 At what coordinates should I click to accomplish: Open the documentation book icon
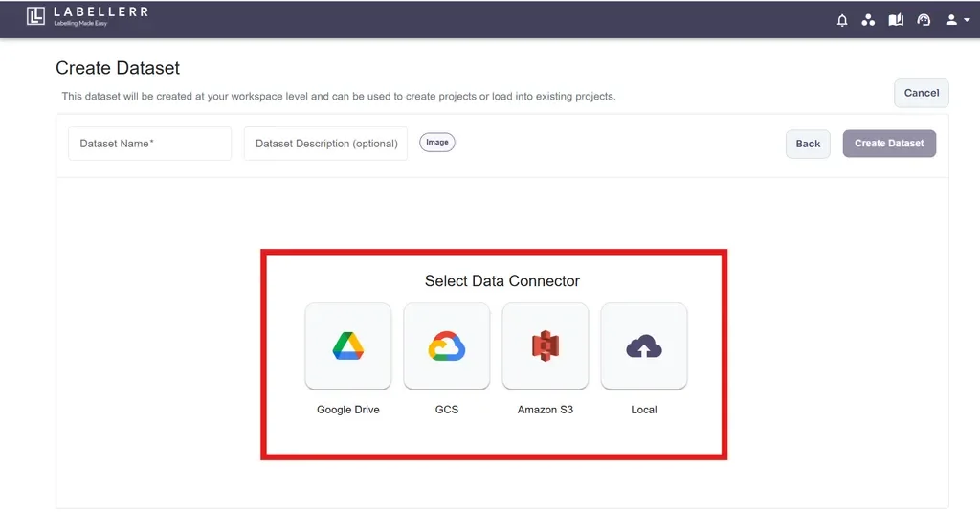pos(896,20)
